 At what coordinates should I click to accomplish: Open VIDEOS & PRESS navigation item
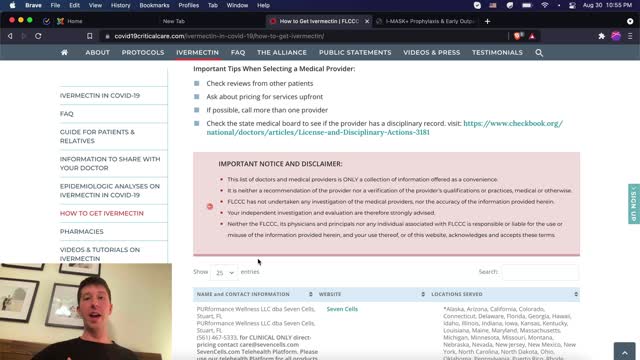pyautogui.click(x=431, y=53)
